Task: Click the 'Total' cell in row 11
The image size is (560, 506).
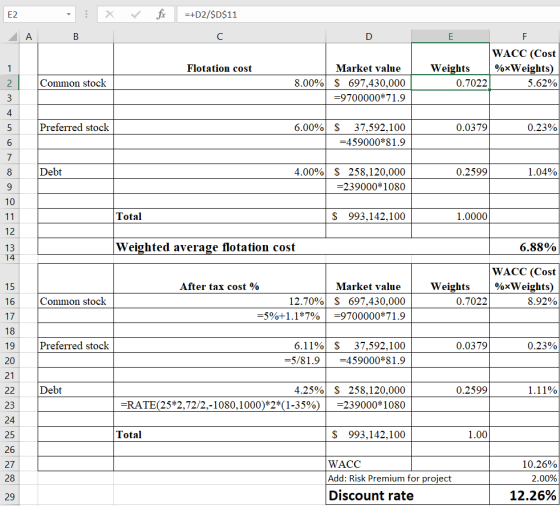Action: tap(219, 216)
